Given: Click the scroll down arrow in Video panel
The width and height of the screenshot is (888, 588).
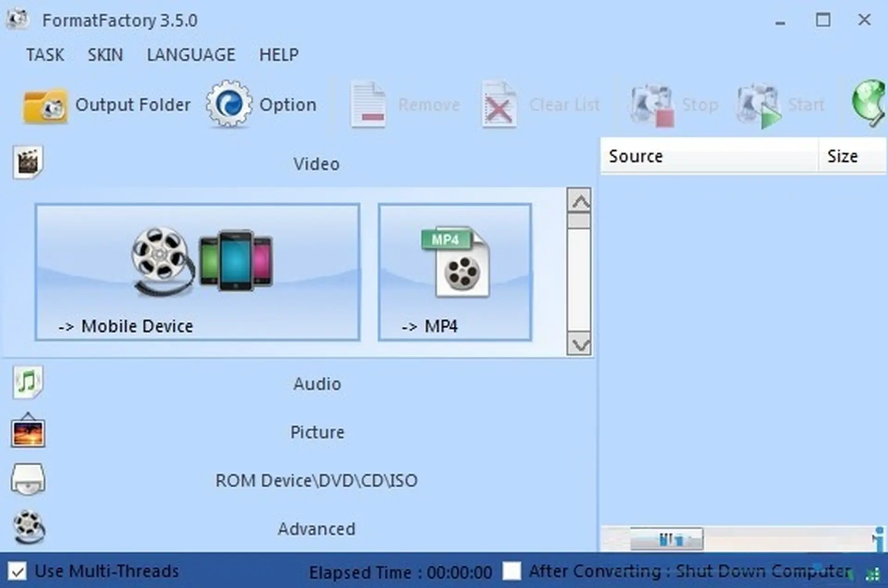Looking at the screenshot, I should point(580,345).
